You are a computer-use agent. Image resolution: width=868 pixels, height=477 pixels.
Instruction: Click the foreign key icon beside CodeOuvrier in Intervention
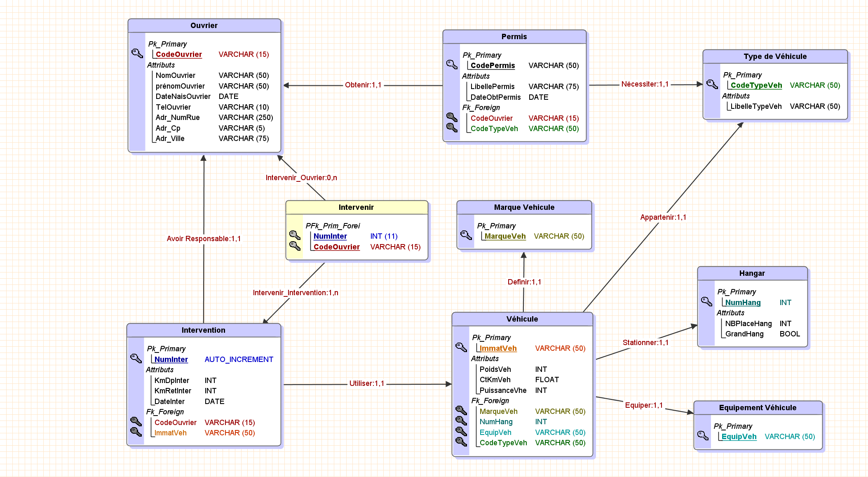click(136, 421)
